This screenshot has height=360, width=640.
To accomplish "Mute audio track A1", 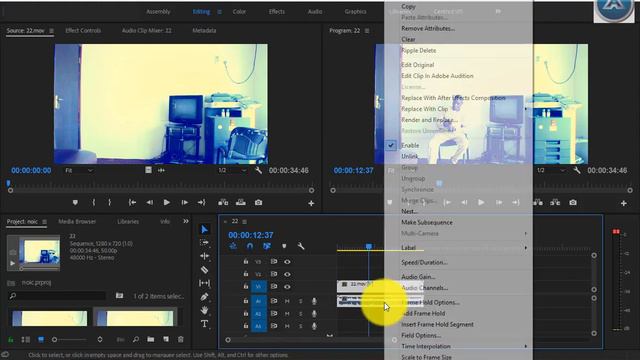I will tap(287, 301).
